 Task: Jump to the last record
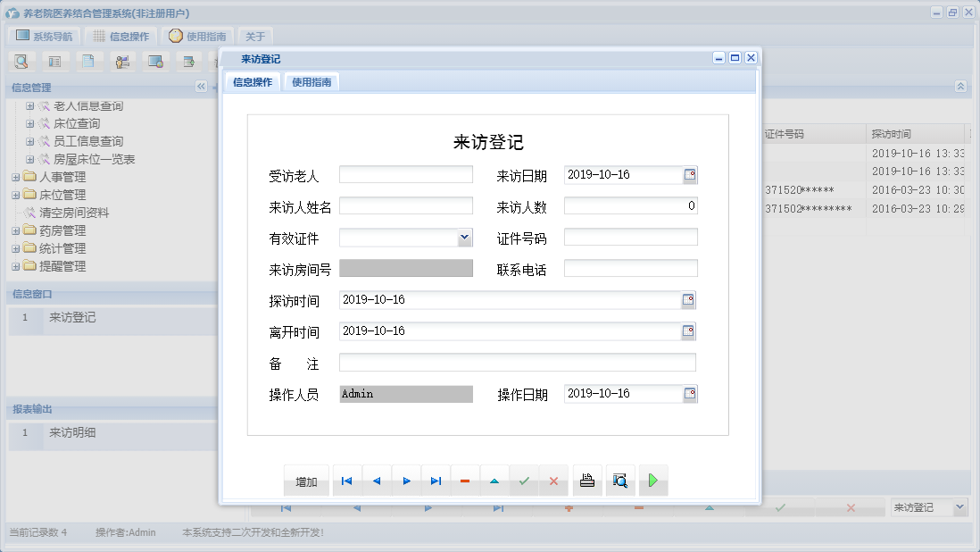[x=436, y=481]
